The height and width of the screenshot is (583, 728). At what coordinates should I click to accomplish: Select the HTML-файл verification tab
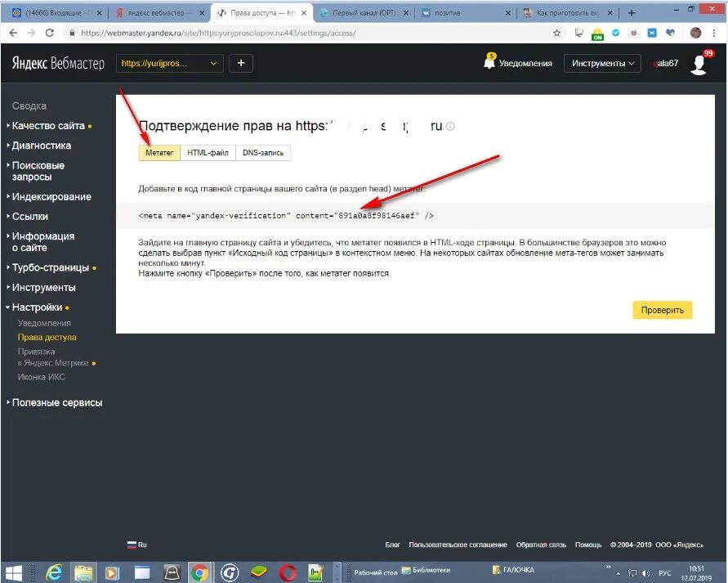click(x=208, y=153)
